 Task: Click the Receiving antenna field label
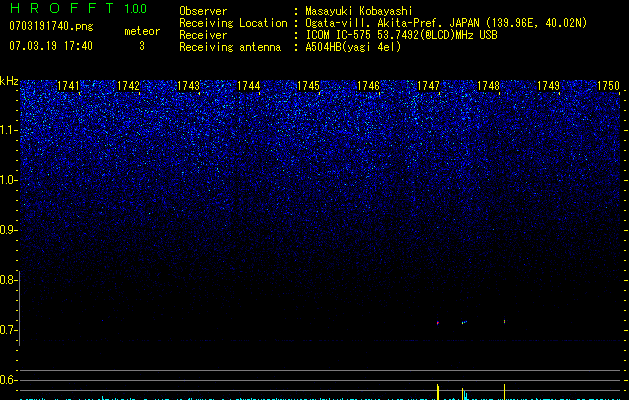tap(230, 47)
